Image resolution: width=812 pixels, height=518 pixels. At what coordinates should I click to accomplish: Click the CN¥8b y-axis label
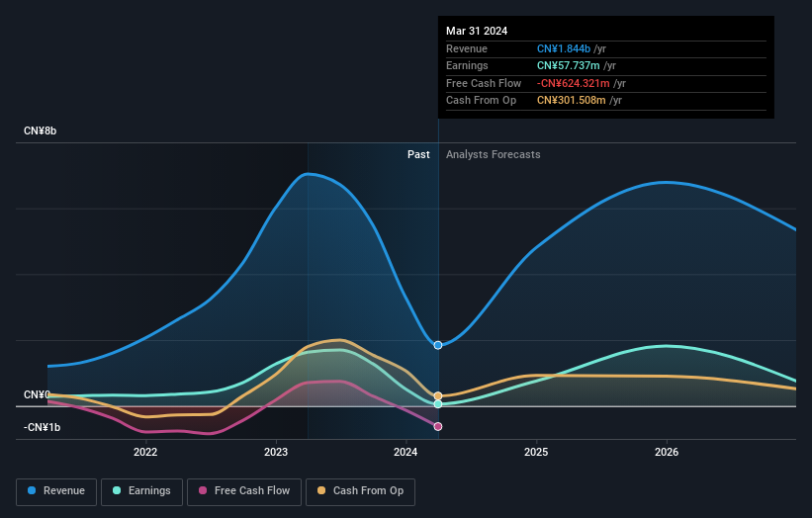(x=40, y=130)
